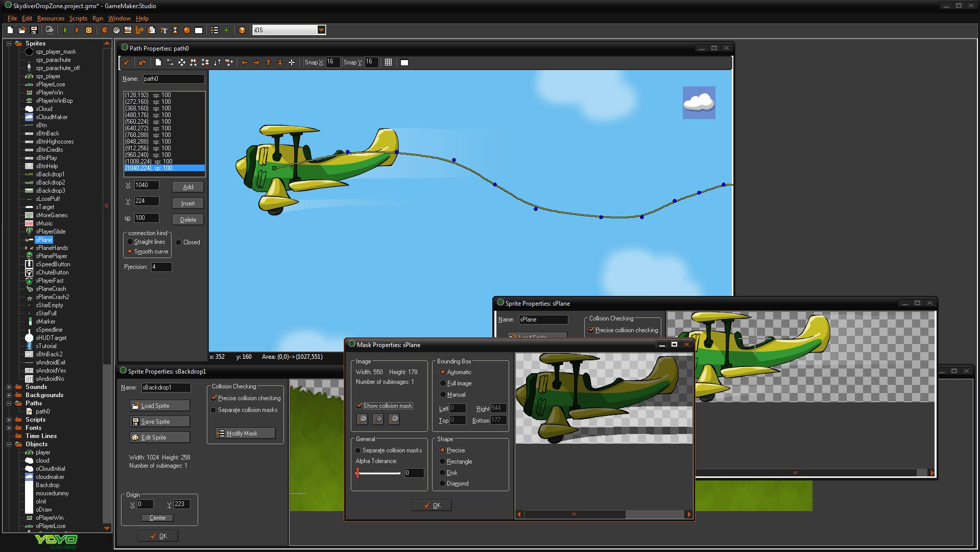Uncheck Show collision mask checkbox
Viewport: 980px width, 552px height.
tap(359, 406)
